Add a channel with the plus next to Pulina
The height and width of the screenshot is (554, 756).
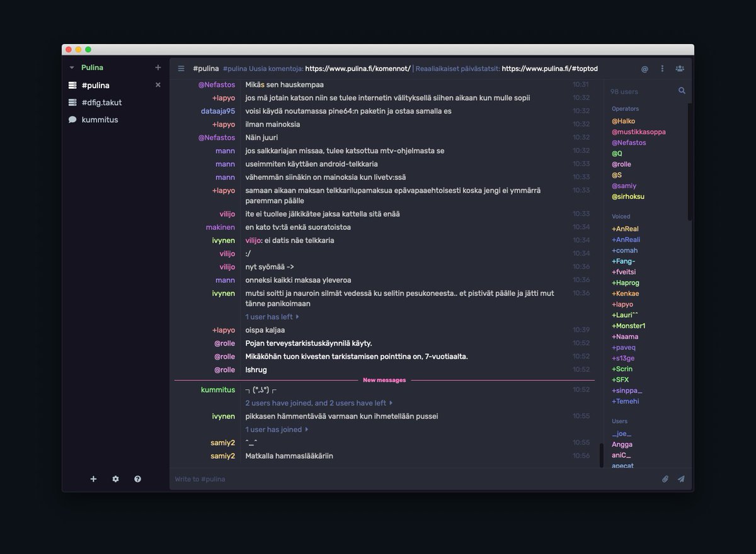click(x=158, y=68)
